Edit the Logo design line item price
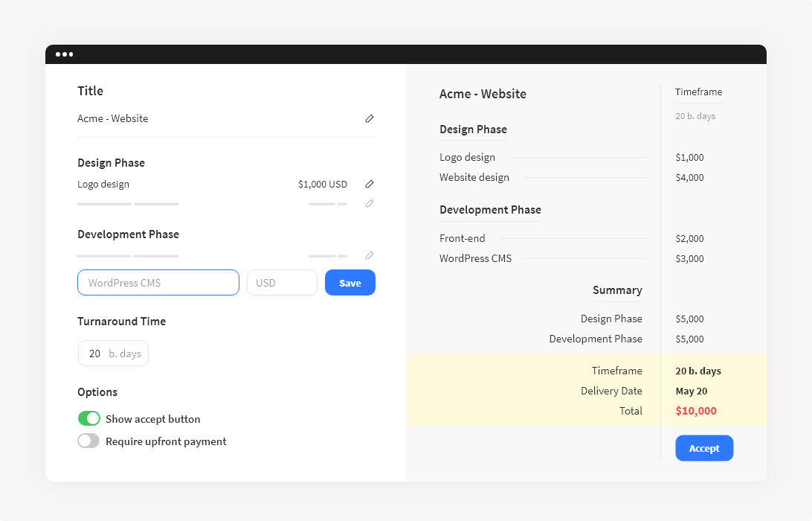812x521 pixels. pyautogui.click(x=370, y=184)
